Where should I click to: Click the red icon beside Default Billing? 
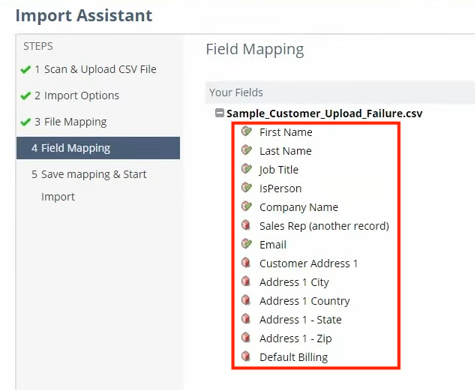pyautogui.click(x=246, y=356)
